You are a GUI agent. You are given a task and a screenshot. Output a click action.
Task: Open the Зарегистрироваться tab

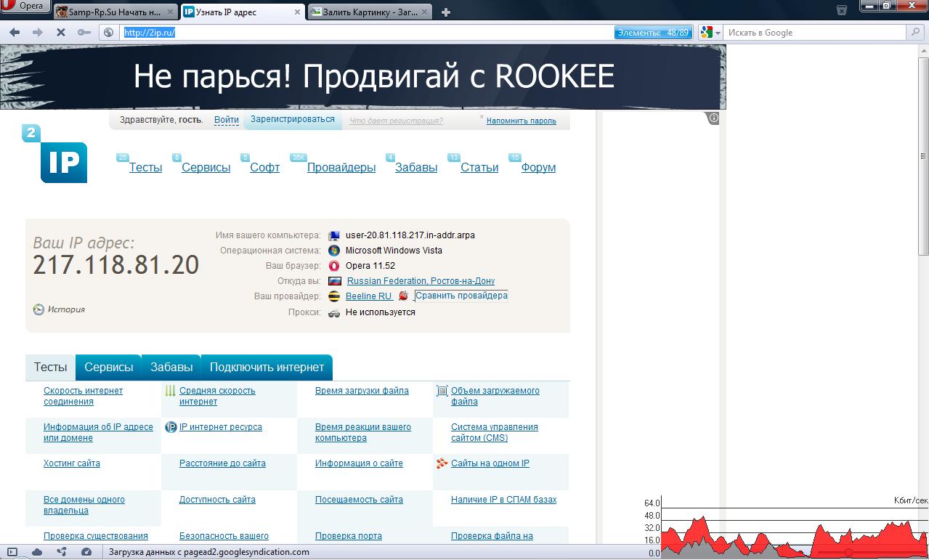[293, 120]
